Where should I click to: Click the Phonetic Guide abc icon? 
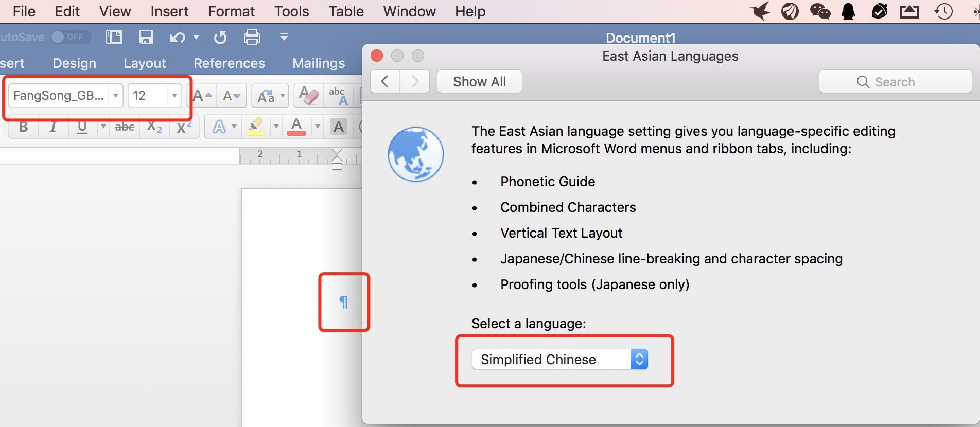pyautogui.click(x=339, y=96)
